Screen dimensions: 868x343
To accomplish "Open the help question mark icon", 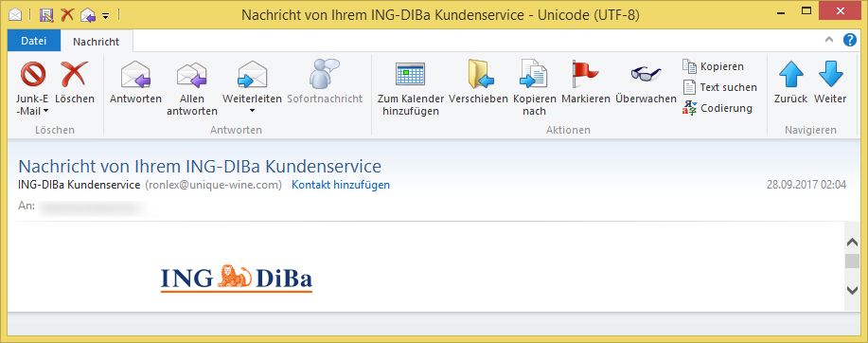I will (x=850, y=40).
